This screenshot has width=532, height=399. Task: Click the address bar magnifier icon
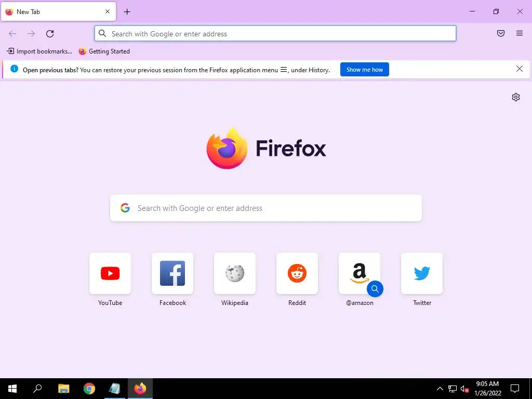(x=102, y=33)
